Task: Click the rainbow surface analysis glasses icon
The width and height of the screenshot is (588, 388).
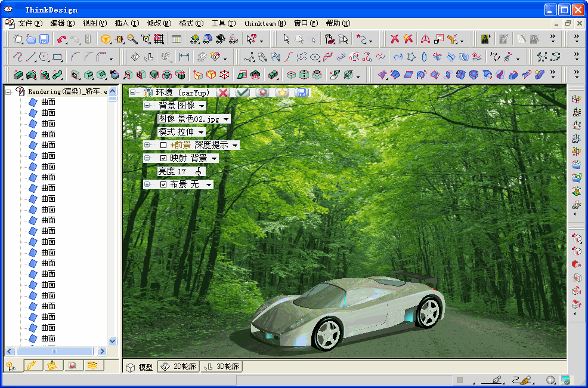Action: click(194, 39)
